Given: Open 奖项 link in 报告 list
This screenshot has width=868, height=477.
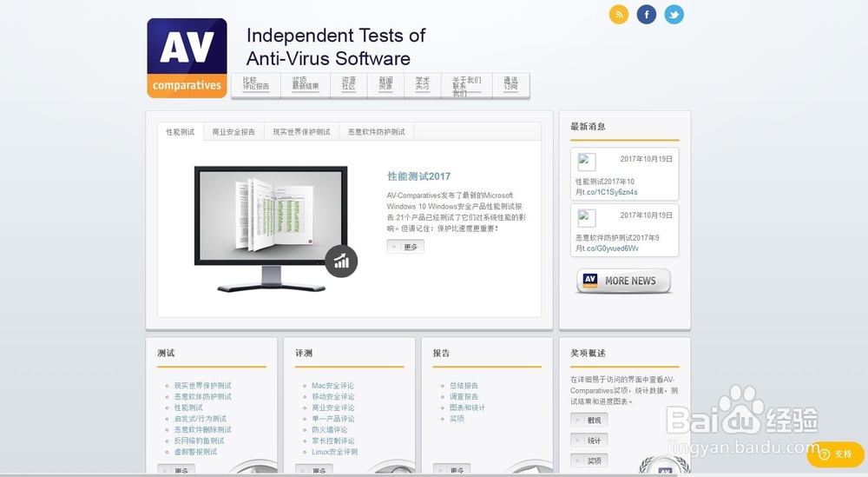Looking at the screenshot, I should [457, 419].
